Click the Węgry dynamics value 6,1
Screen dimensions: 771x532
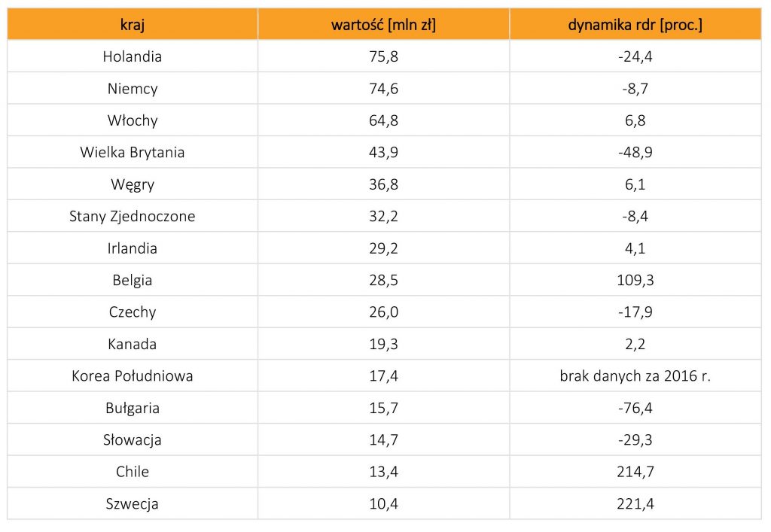point(635,184)
